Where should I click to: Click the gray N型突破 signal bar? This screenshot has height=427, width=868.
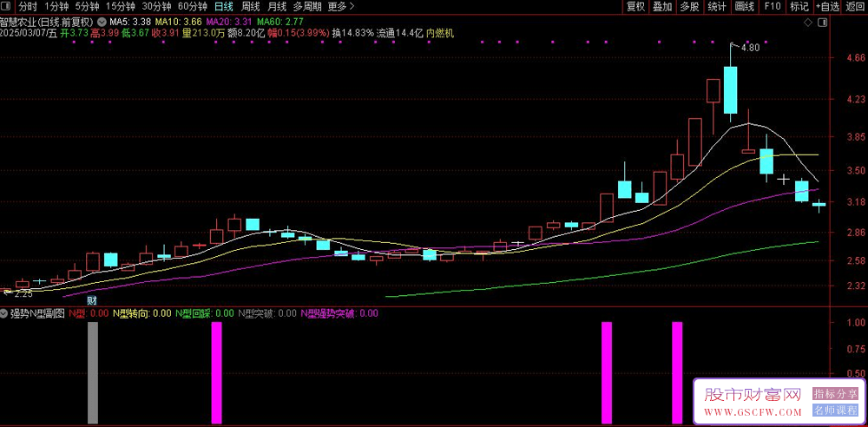[x=93, y=372]
